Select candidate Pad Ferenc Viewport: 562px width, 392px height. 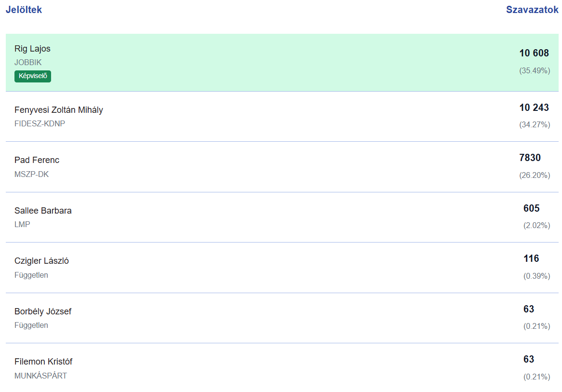[37, 160]
